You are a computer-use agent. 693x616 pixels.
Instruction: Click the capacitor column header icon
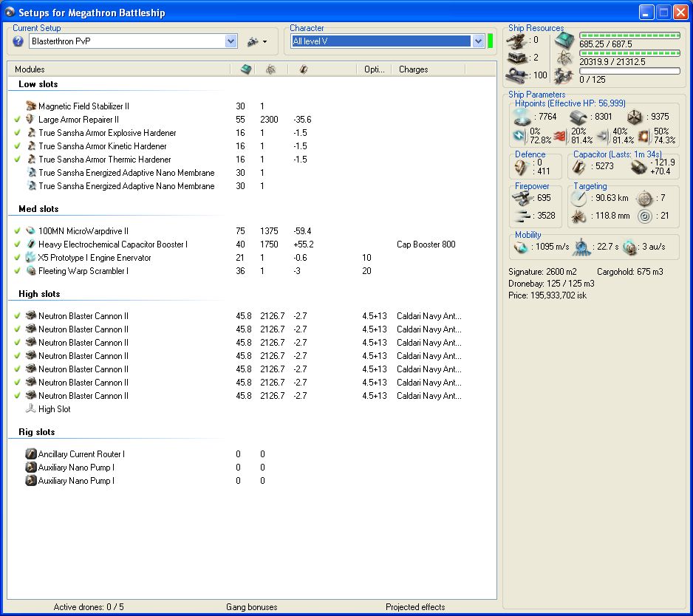coord(304,69)
